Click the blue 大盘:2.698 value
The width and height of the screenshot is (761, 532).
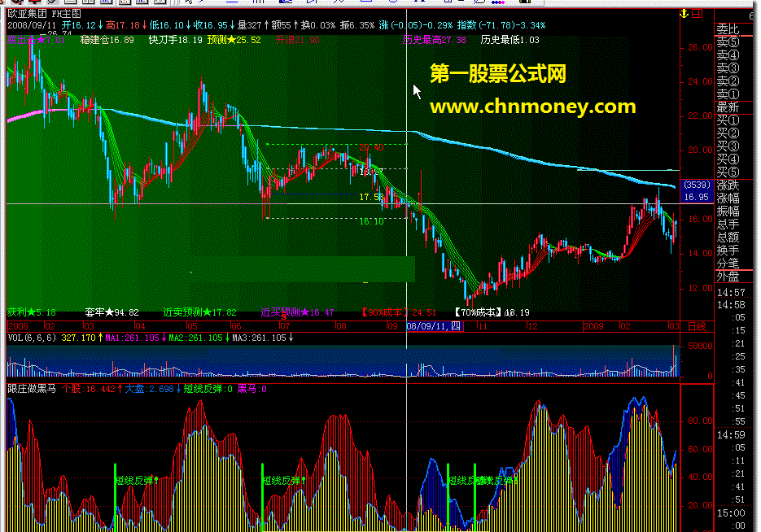150,389
